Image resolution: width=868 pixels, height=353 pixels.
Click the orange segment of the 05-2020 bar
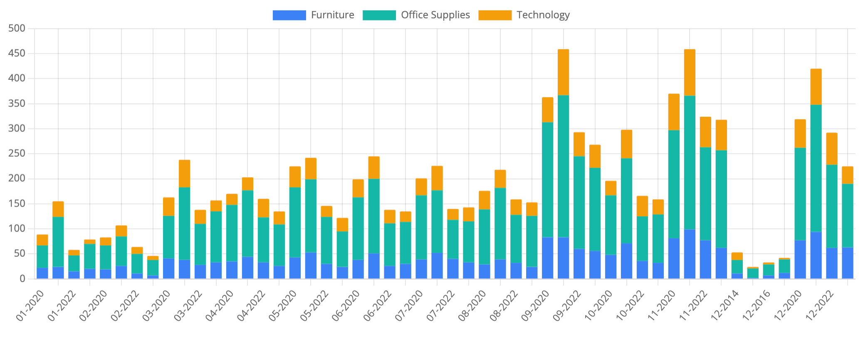295,177
